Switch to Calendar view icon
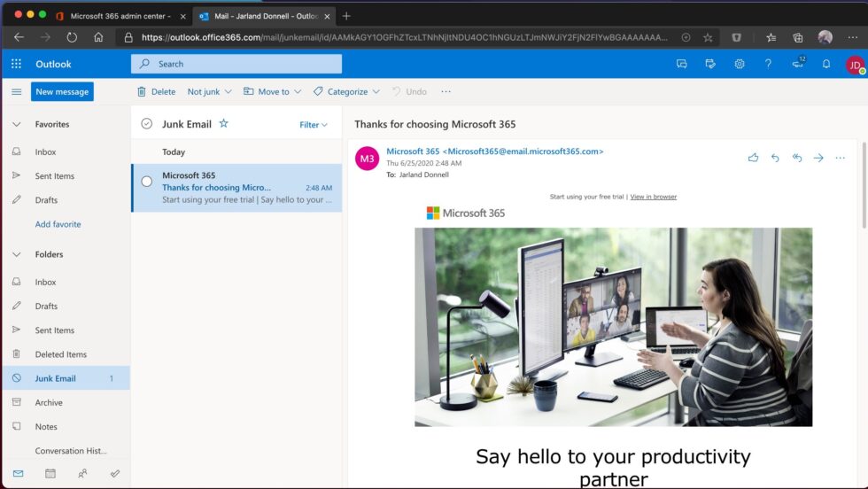868x489 pixels. tap(50, 473)
